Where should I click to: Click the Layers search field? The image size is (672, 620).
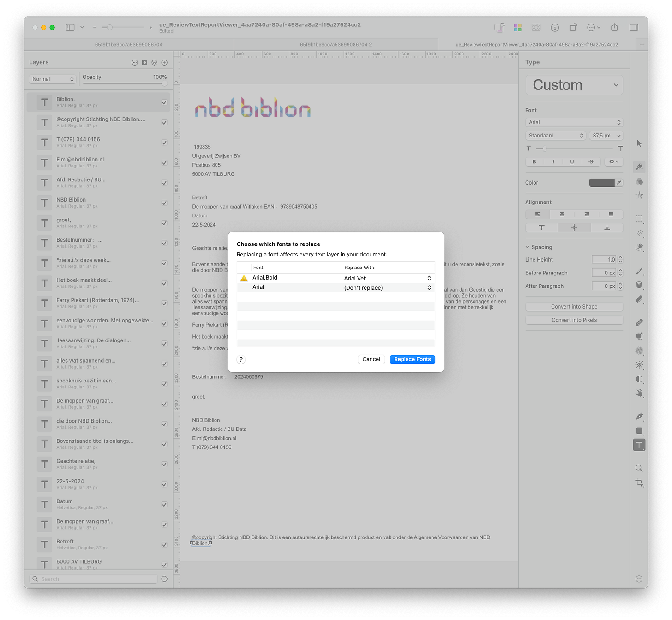pos(94,579)
